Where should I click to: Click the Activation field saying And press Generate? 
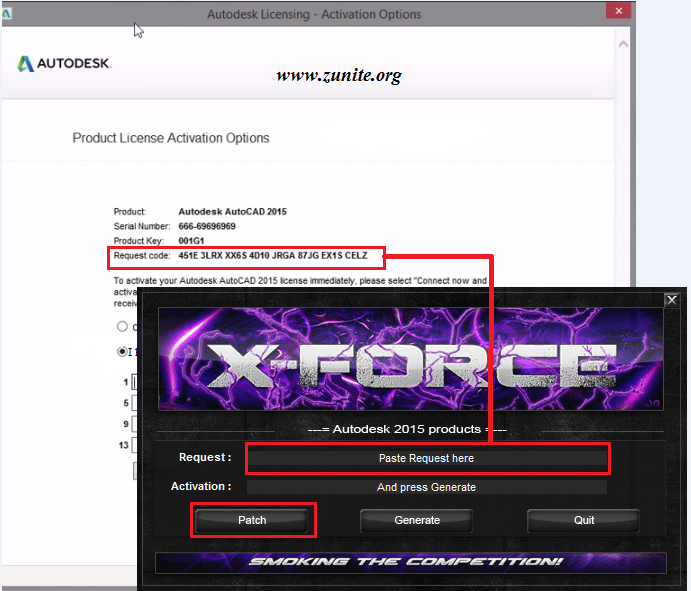[427, 487]
